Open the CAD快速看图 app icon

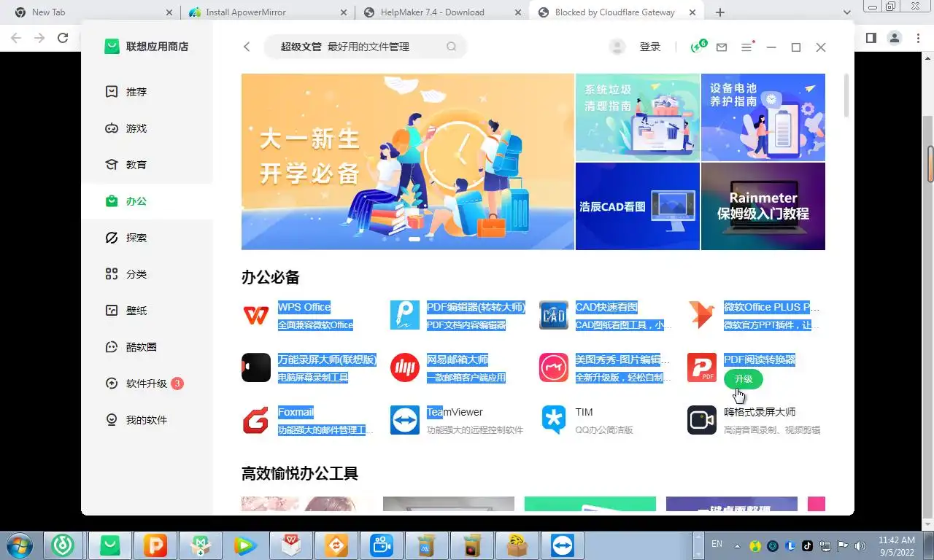click(x=554, y=315)
